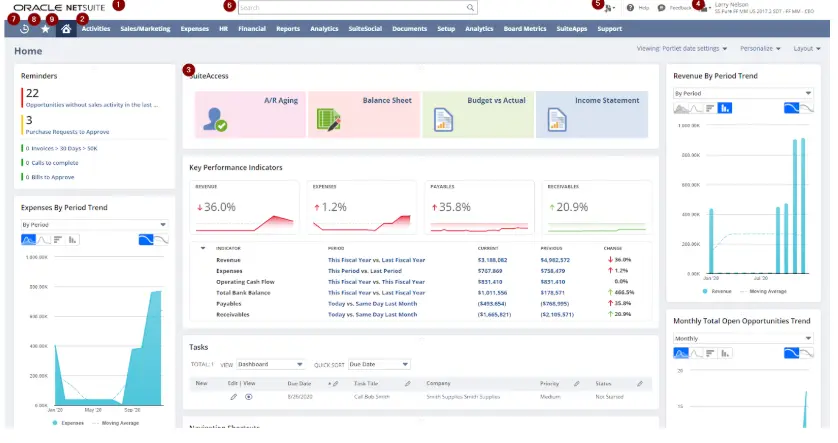Go to the Home house icon
This screenshot has width=838, height=443.
[66, 29]
